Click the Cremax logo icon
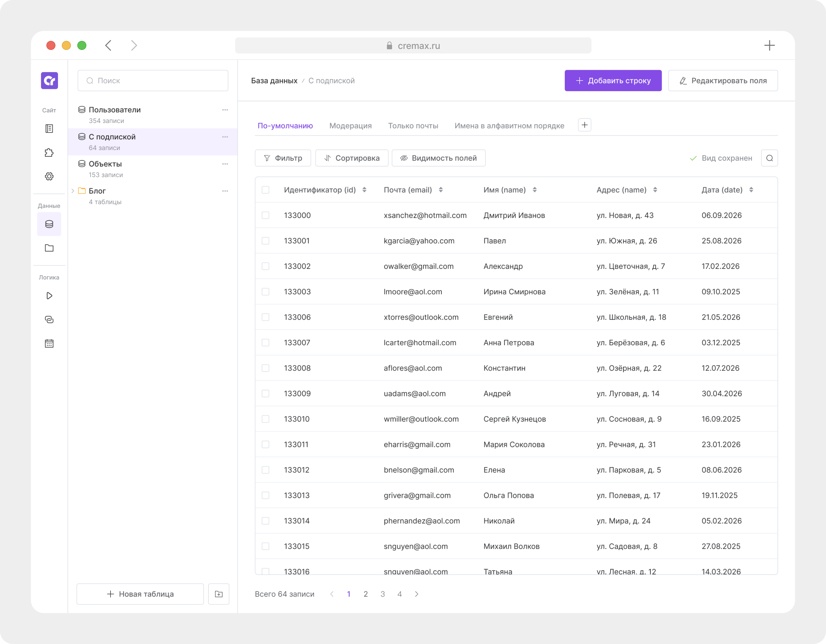The image size is (826, 644). click(49, 80)
